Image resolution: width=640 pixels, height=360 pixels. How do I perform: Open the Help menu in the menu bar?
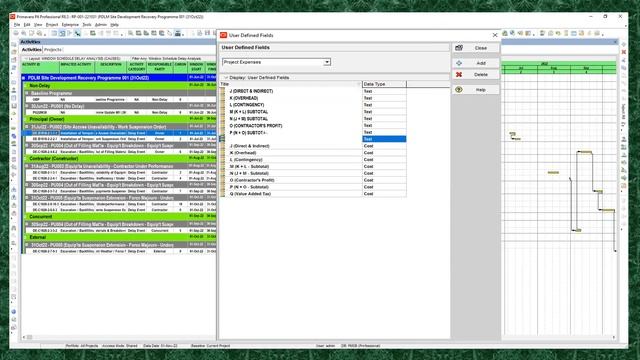pyautogui.click(x=115, y=25)
